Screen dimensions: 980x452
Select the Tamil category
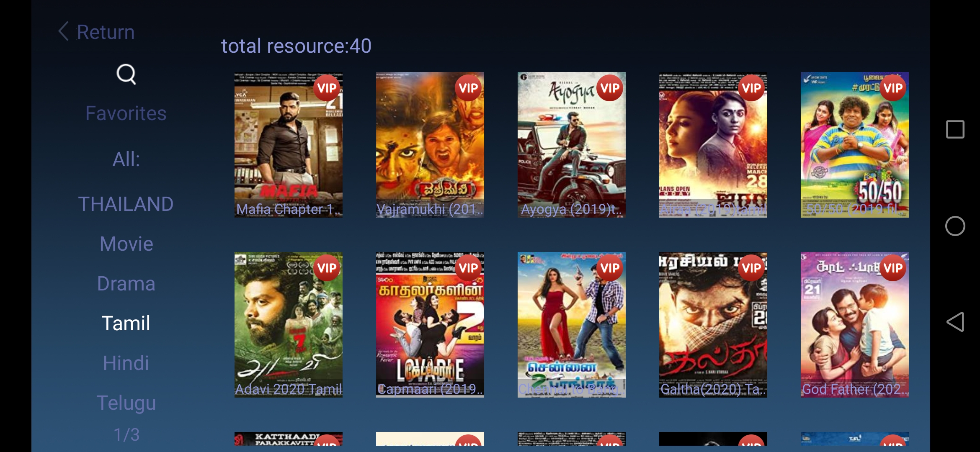click(x=126, y=324)
